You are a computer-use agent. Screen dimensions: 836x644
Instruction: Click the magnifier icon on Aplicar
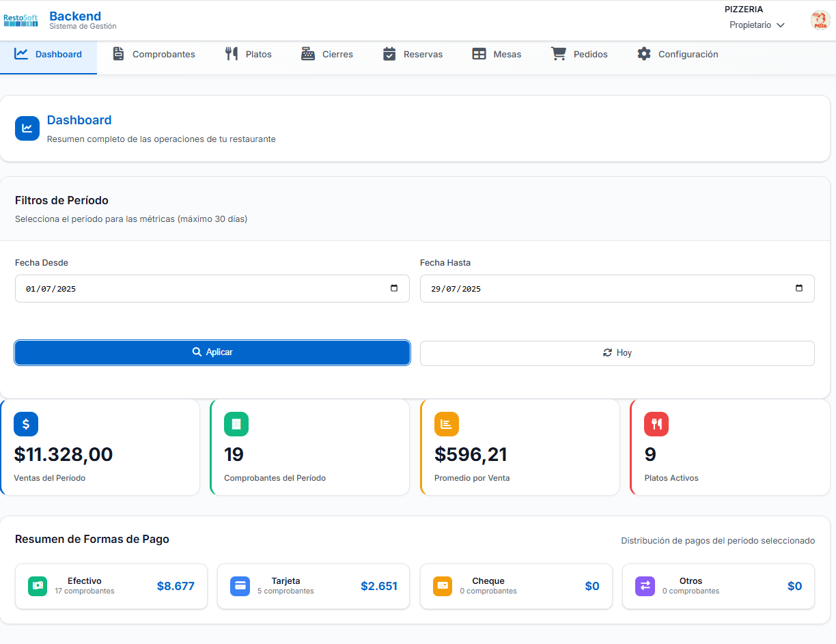pos(197,352)
